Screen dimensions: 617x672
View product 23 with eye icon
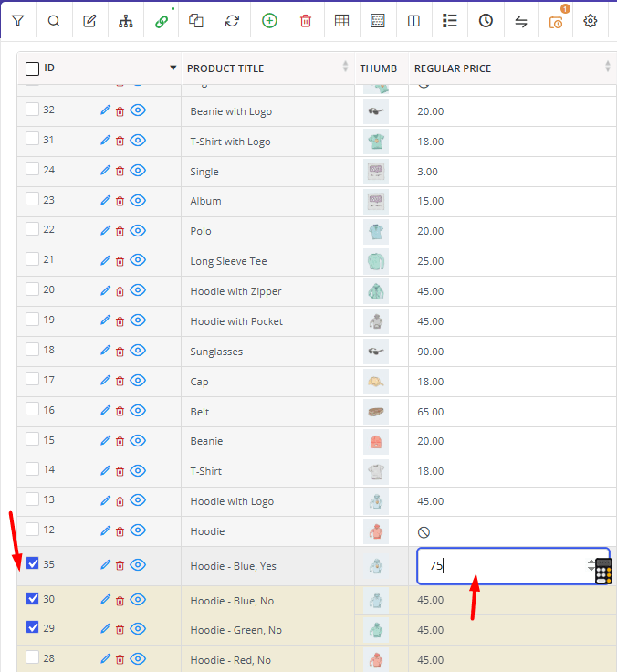tap(138, 200)
